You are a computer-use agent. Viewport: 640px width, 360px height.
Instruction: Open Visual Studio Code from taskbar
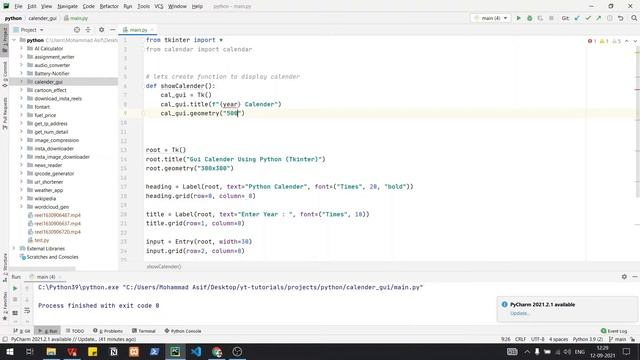pos(196,351)
